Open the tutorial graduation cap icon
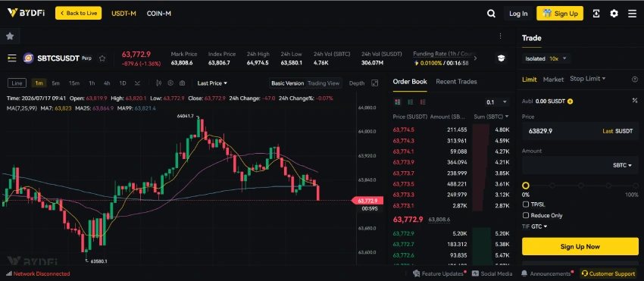The width and height of the screenshot is (644, 281). pyautogui.click(x=501, y=58)
